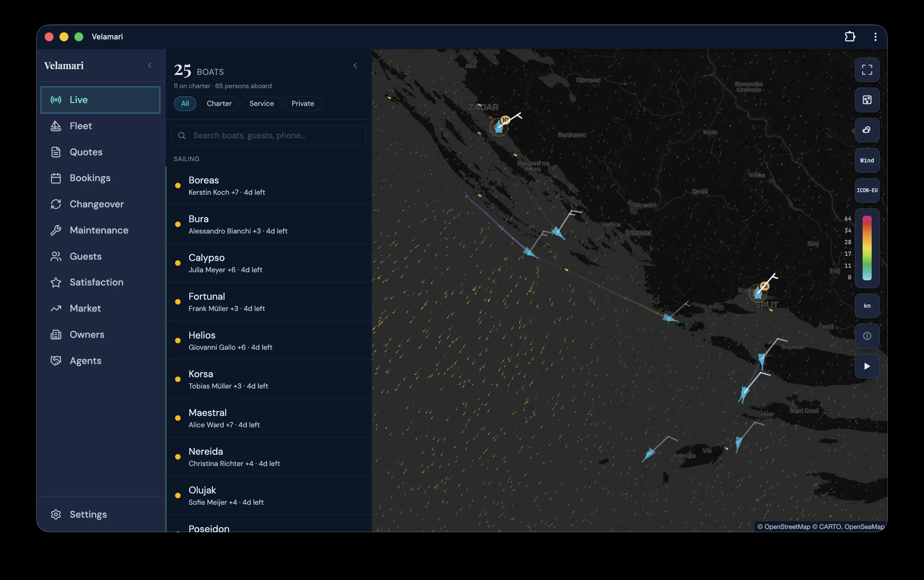924x580 pixels.
Task: Go to Quotes page
Action: coord(100,152)
